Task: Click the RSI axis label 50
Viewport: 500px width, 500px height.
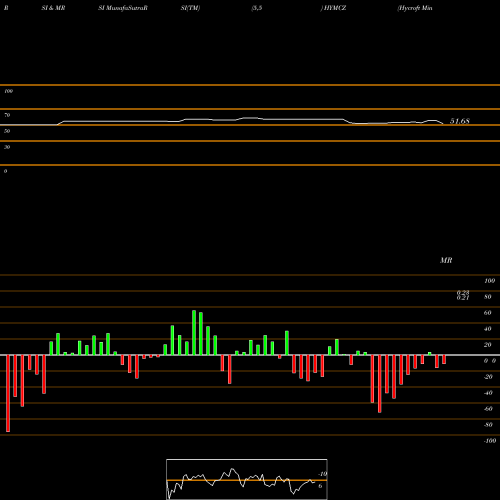Action: tap(7, 131)
